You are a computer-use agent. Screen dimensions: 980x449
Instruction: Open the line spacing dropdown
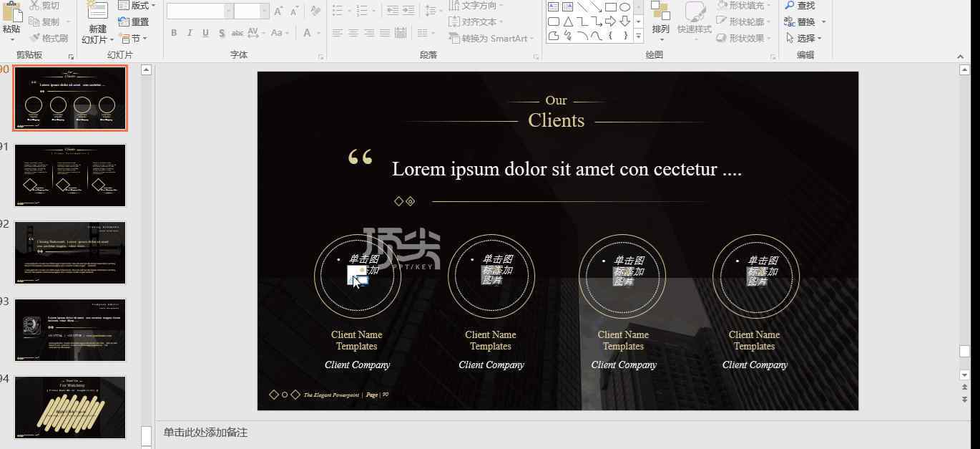(x=433, y=11)
